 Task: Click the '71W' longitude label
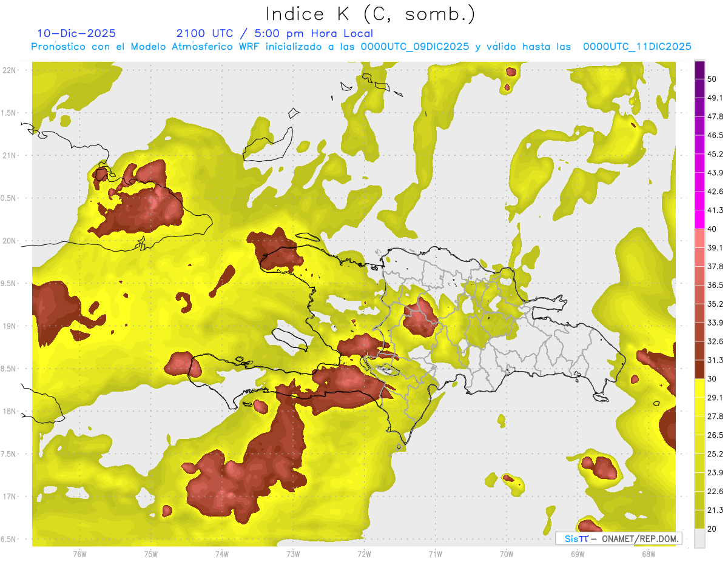click(435, 554)
